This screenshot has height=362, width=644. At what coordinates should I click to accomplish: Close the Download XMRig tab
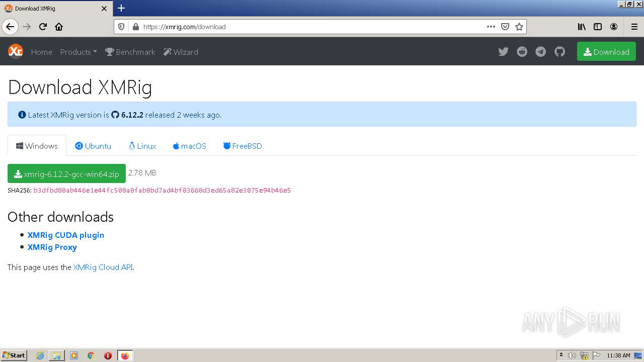(x=104, y=9)
